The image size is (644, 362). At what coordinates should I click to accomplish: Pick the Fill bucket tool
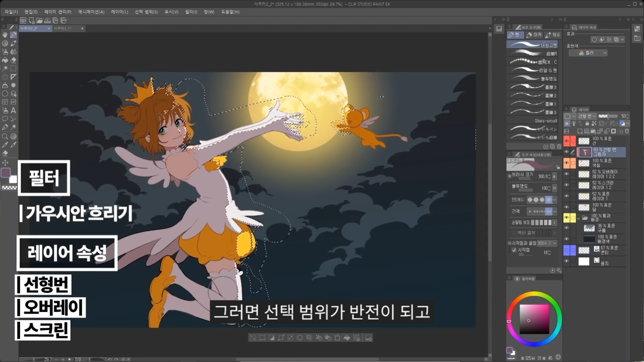point(5,60)
